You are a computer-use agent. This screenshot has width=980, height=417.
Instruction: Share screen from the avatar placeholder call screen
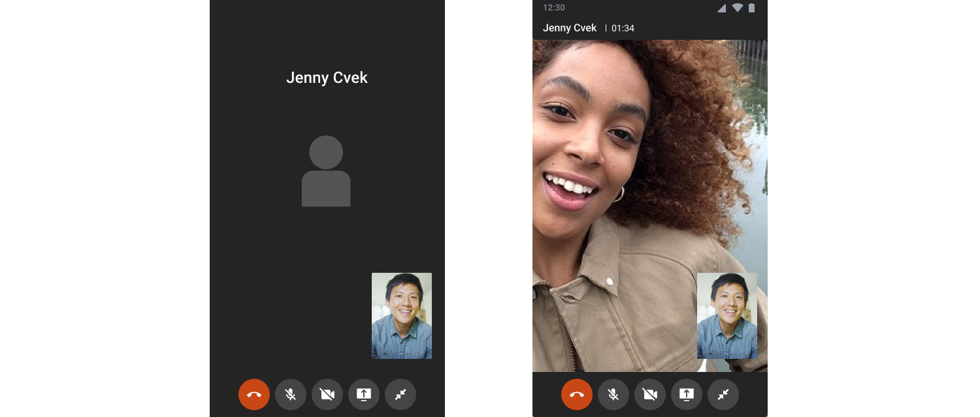(364, 395)
